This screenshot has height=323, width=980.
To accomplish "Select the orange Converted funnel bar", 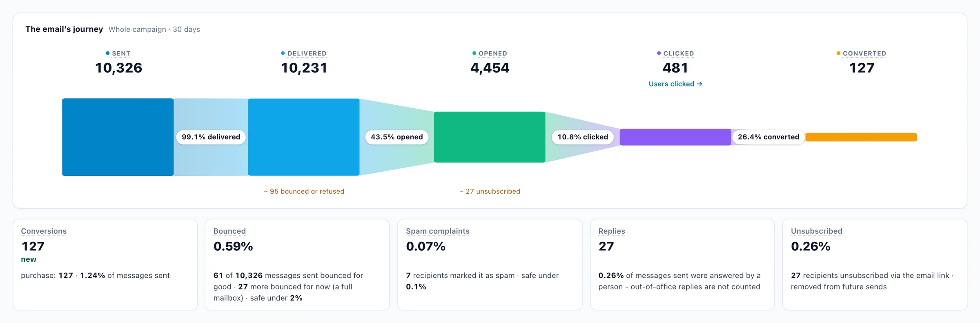I will [861, 137].
